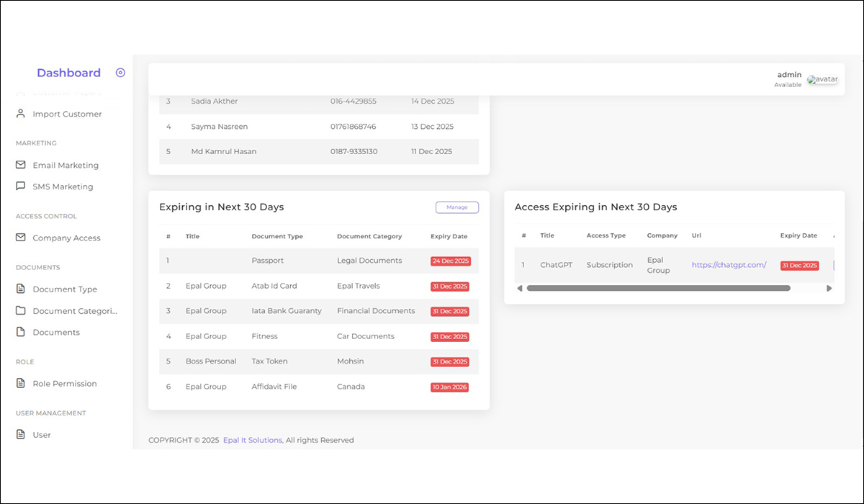Click the Role Permission file icon
The height and width of the screenshot is (504, 864).
tap(20, 384)
